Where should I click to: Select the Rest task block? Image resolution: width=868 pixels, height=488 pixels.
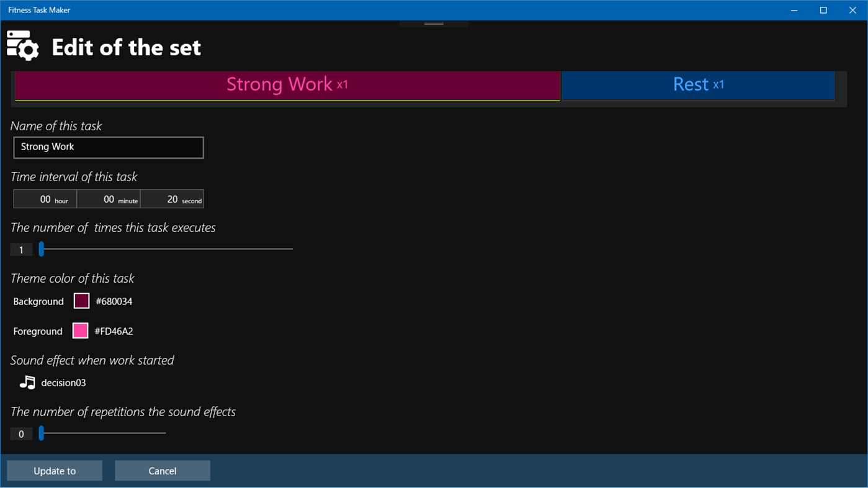[x=697, y=84]
